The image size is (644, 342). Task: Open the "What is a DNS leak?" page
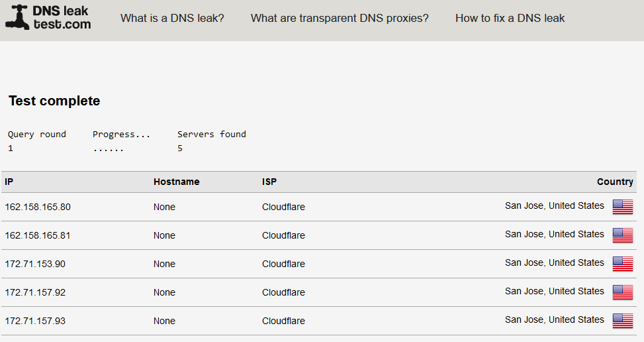pos(172,19)
